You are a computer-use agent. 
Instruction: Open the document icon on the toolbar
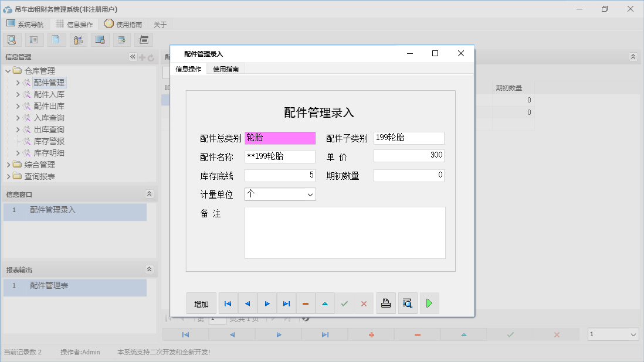point(56,39)
